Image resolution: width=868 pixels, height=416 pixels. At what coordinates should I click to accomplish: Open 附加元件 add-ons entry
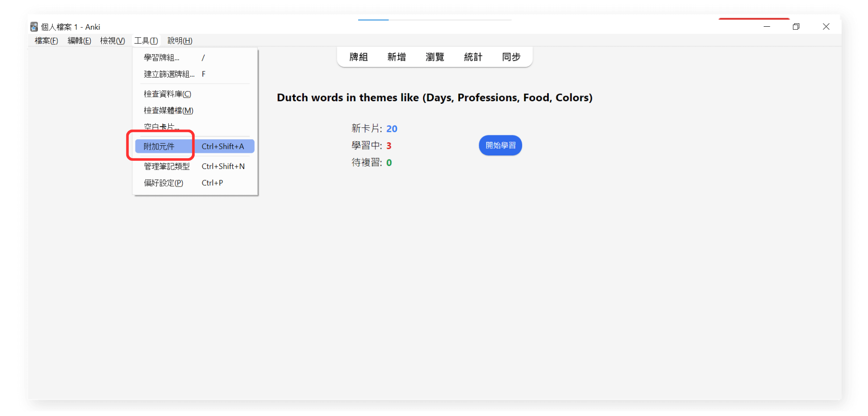(159, 147)
